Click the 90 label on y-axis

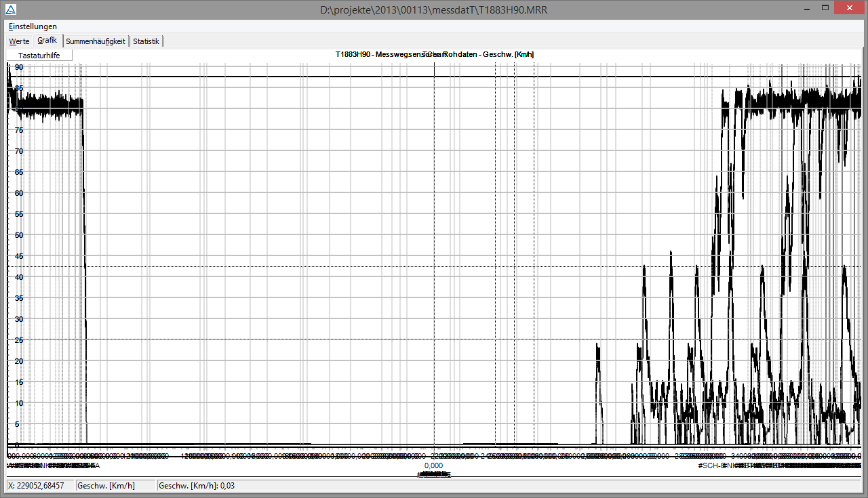click(x=19, y=67)
